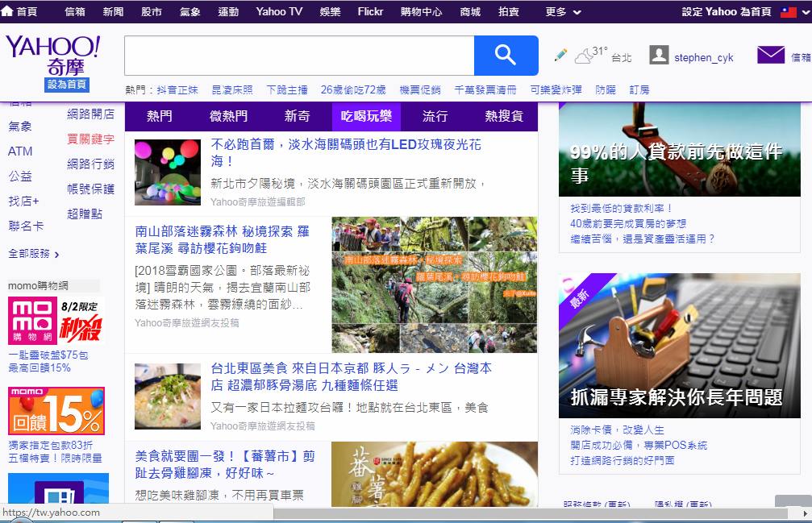Click 買關鍵字 link in sidebar
This screenshot has height=523, width=812.
point(90,139)
